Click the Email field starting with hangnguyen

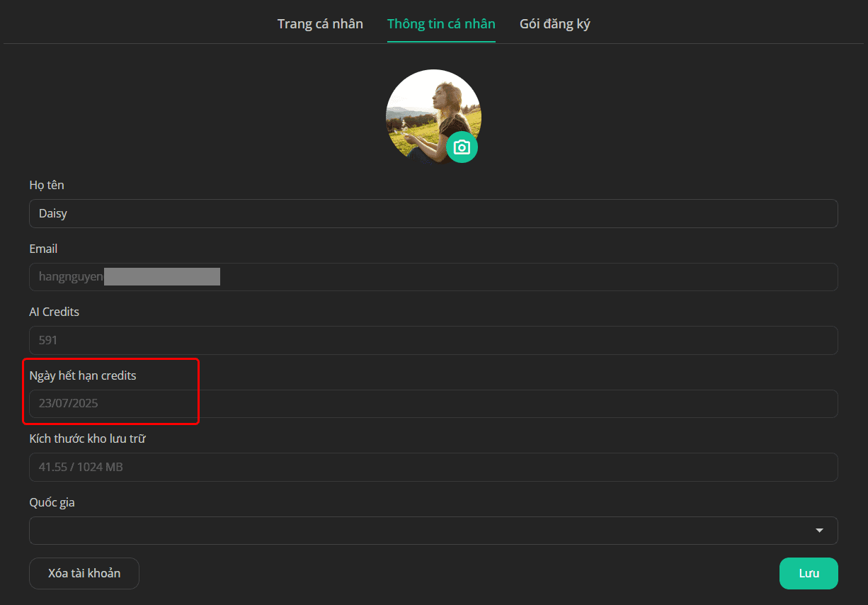pos(433,277)
